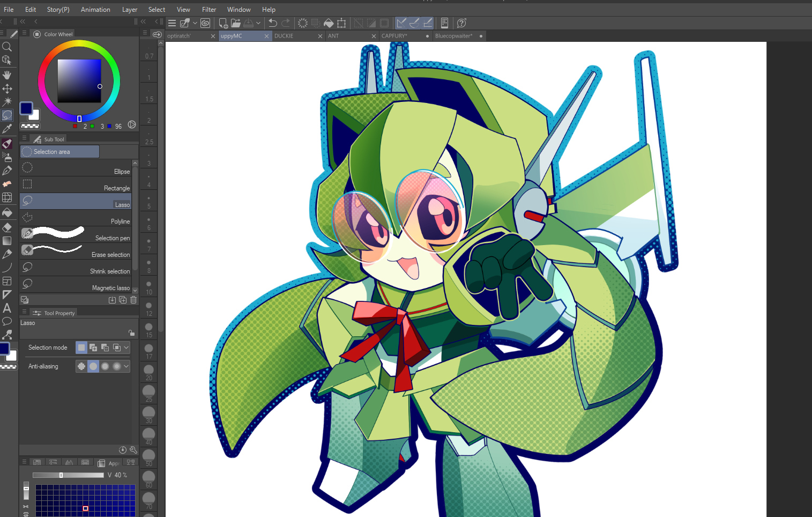Choose the Text tool
This screenshot has height=517, width=812.
pos(7,308)
